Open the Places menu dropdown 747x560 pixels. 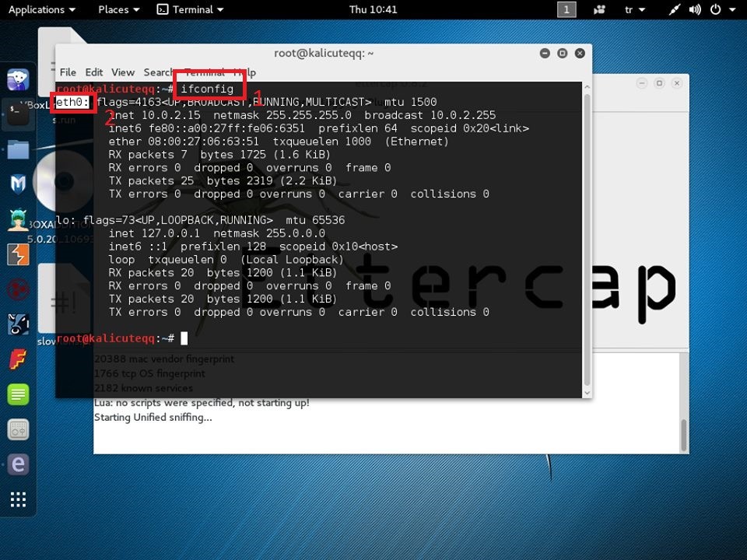coord(118,9)
